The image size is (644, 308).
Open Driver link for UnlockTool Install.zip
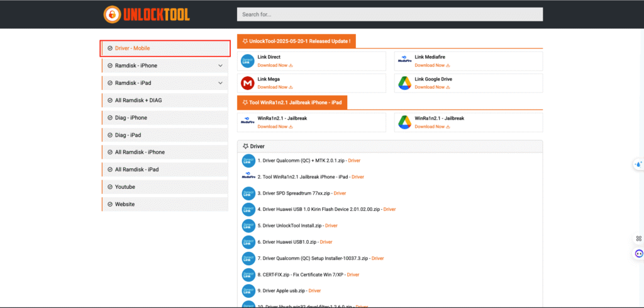tap(331, 225)
